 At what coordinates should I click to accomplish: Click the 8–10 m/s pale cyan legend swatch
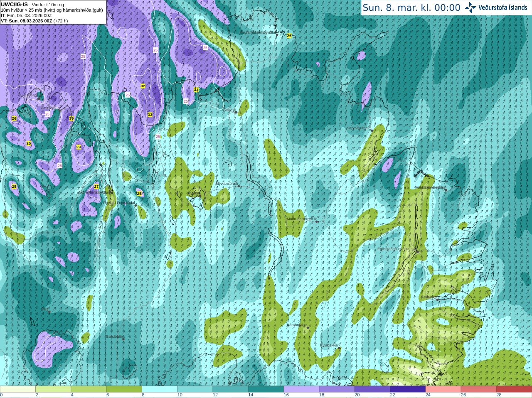point(160,389)
